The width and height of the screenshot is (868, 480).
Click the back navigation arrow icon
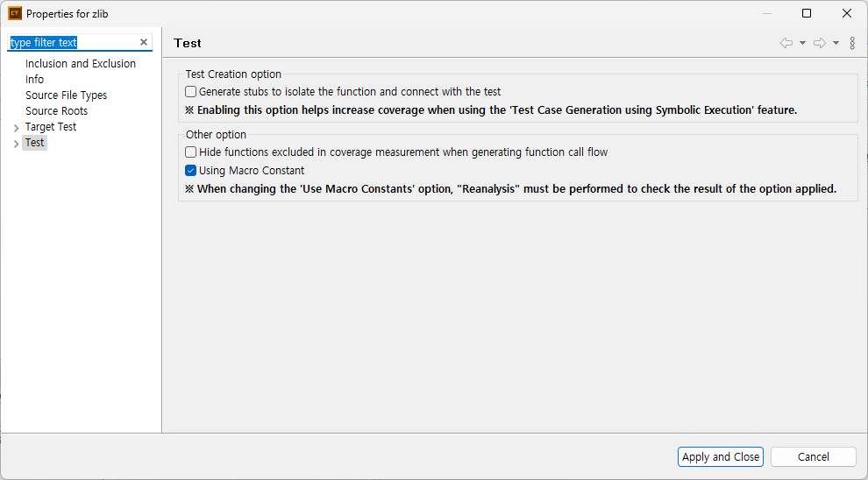tap(786, 43)
